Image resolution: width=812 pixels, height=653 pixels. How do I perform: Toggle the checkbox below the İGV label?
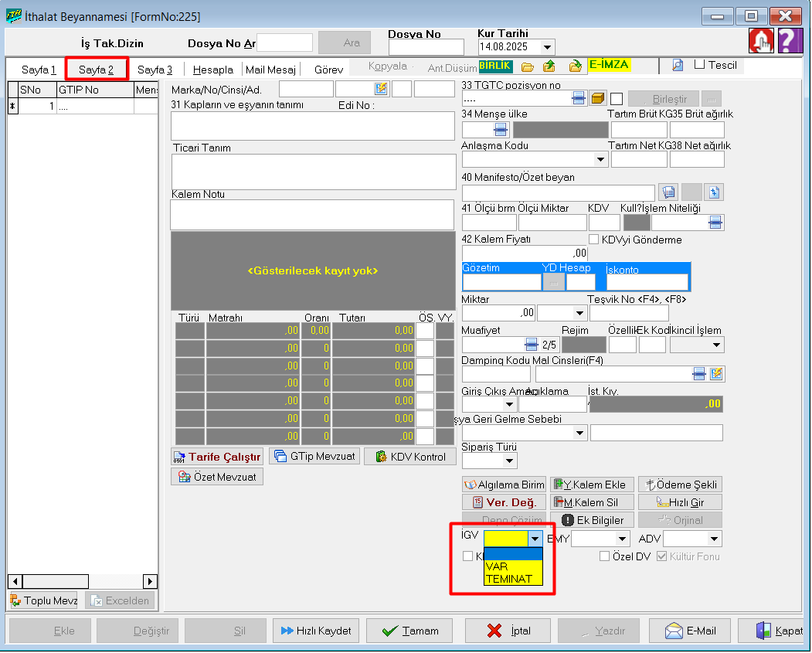[x=467, y=556]
